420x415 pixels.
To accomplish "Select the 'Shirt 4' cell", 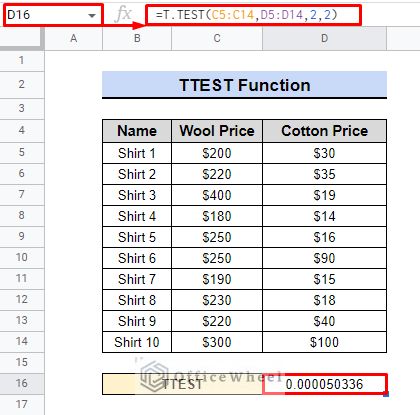I will [x=137, y=216].
